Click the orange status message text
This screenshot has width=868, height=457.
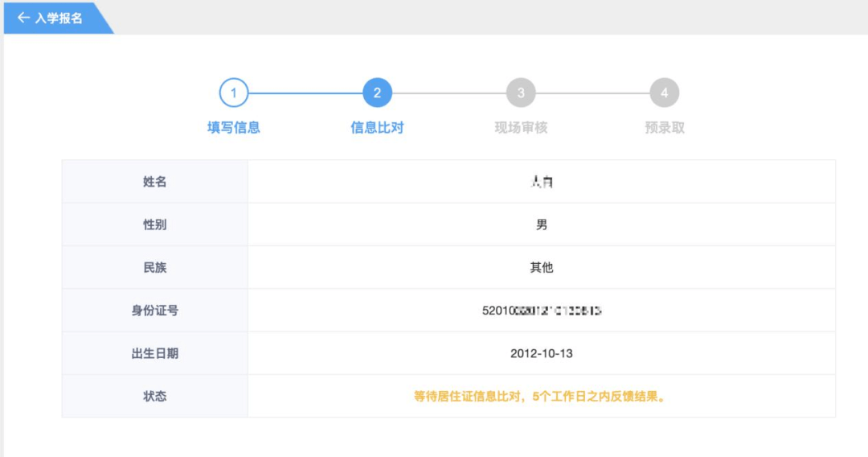point(541,396)
